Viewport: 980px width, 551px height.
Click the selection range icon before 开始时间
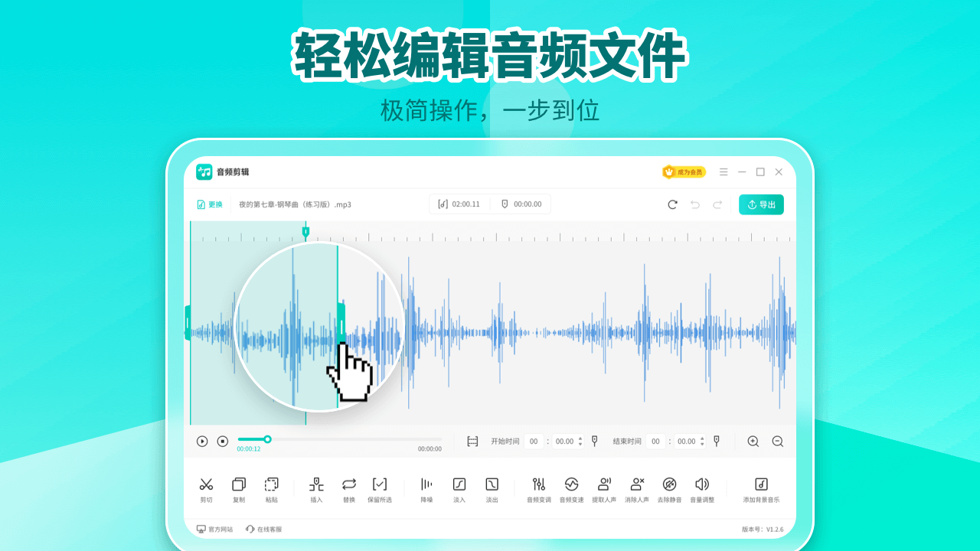(x=472, y=441)
